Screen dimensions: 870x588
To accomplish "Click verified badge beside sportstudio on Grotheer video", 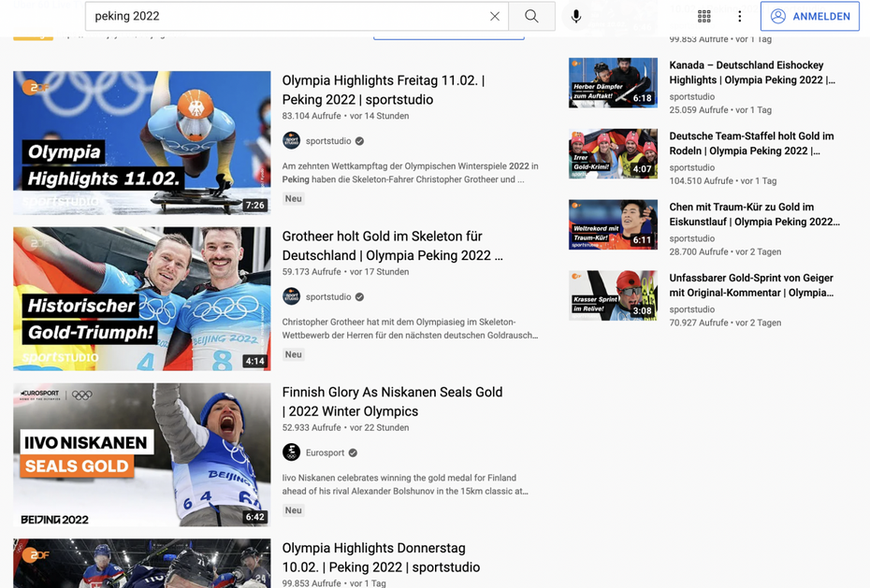I will [359, 296].
